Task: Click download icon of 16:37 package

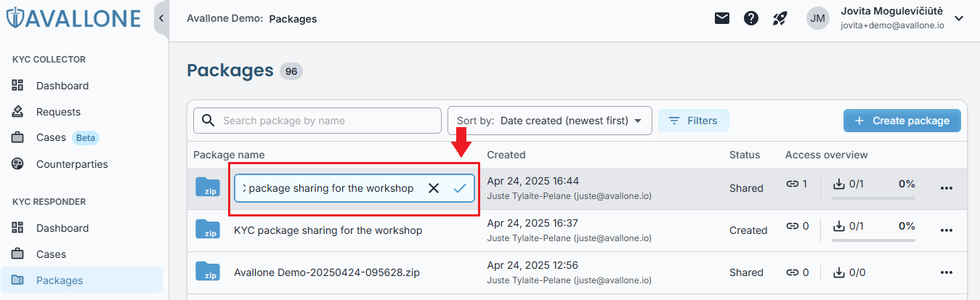Action: tap(839, 227)
